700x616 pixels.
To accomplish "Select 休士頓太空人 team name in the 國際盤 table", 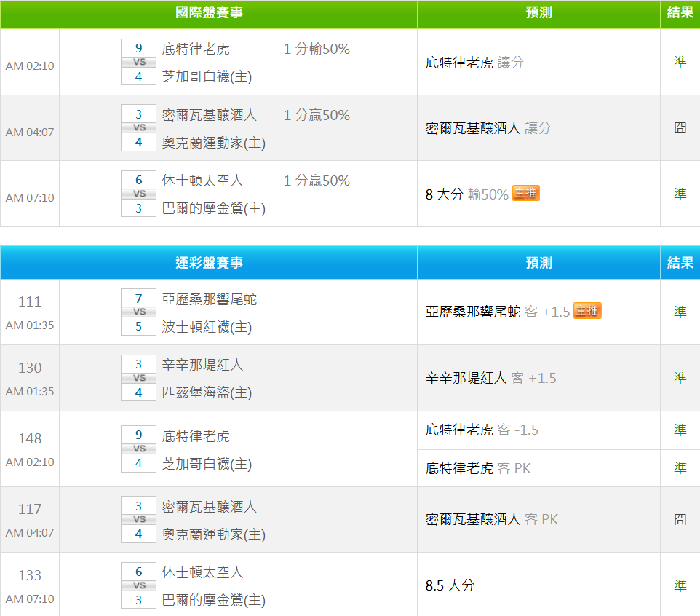I will (202, 181).
